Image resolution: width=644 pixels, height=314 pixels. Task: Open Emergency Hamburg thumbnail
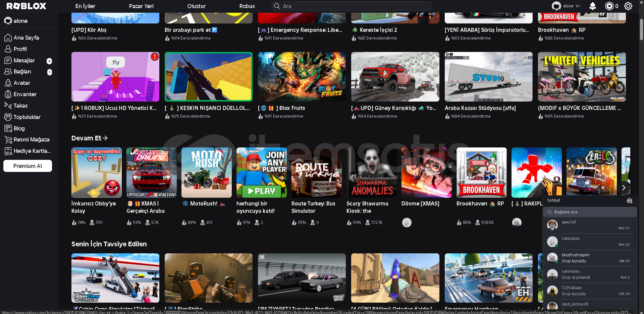point(489,278)
